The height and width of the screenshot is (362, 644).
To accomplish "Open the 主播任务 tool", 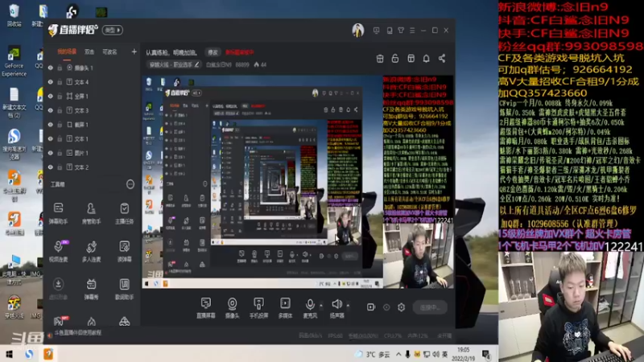I will (125, 213).
